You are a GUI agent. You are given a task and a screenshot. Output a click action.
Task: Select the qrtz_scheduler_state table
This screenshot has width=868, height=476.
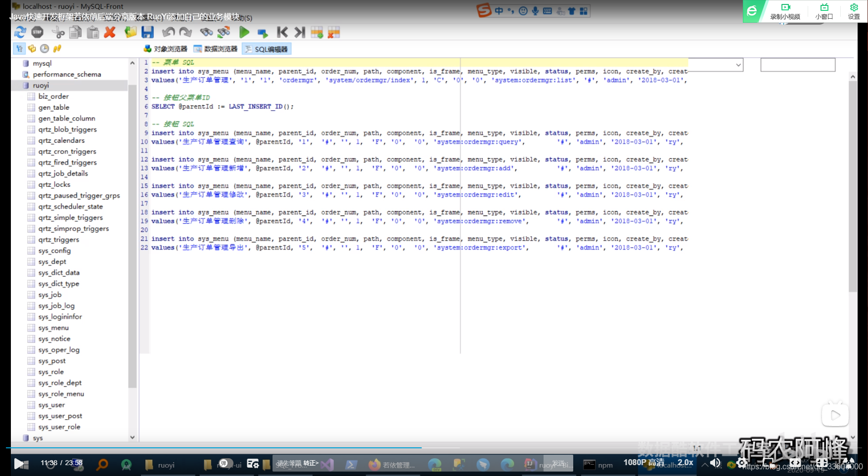coord(71,207)
